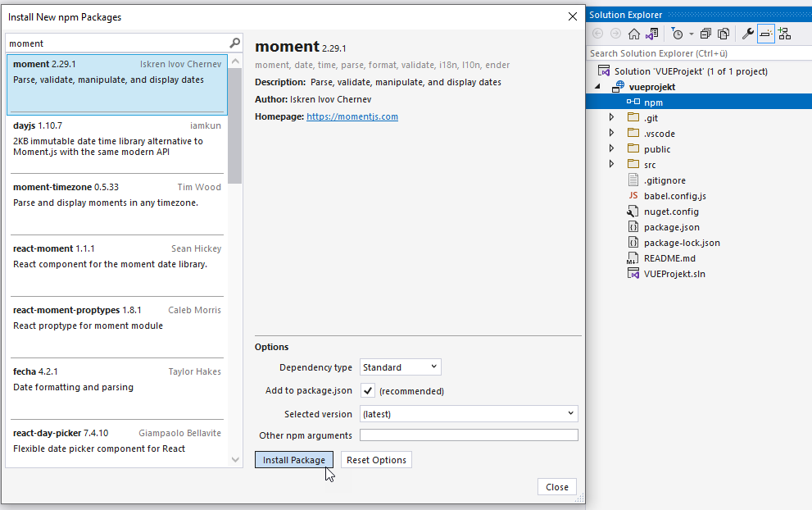Open the Selected version dropdown
The height and width of the screenshot is (510, 812).
469,414
